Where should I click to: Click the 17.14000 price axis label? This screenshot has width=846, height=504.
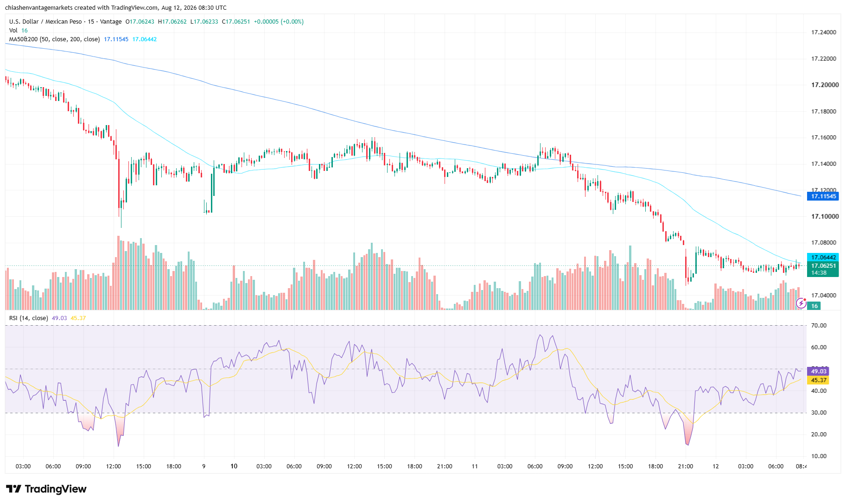(x=823, y=164)
